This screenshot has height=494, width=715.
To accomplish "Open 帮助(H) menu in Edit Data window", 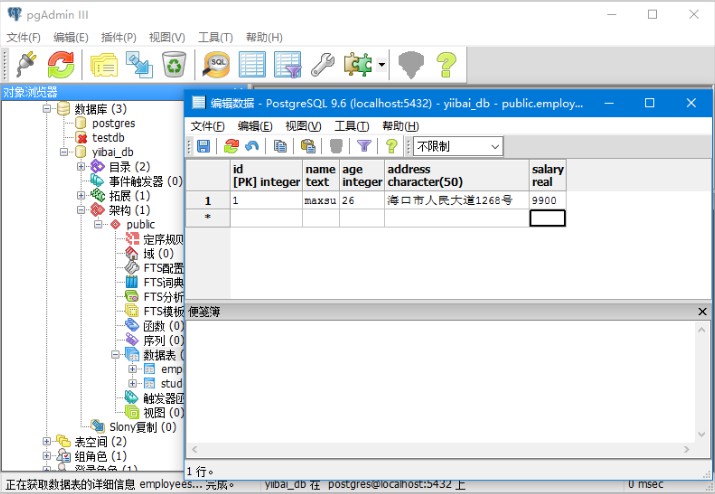I will tap(400, 126).
